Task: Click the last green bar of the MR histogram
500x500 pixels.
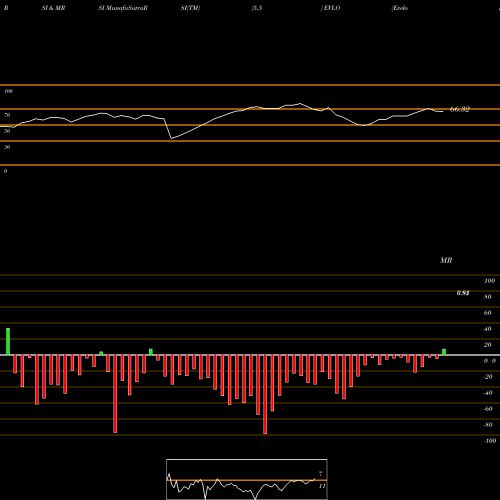Action: 444,352
